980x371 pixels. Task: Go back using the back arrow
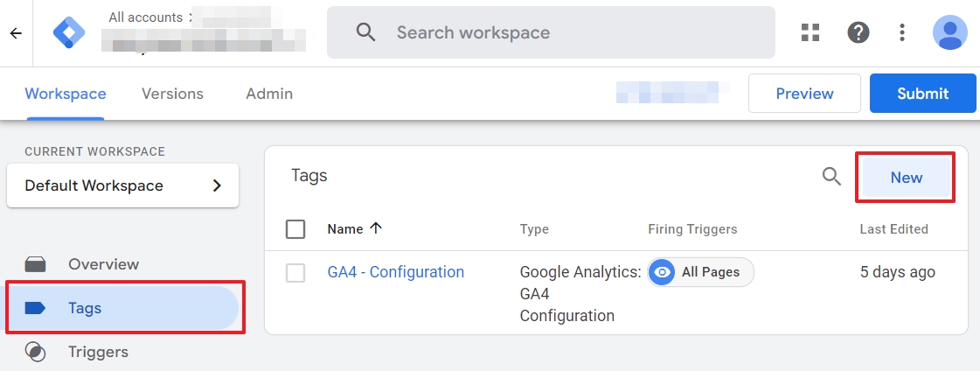coord(17,33)
